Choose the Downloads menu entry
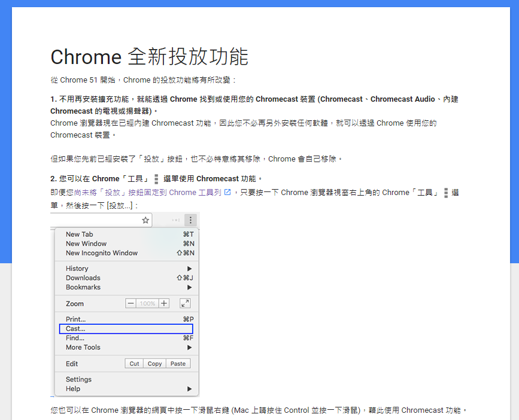 (x=126, y=278)
